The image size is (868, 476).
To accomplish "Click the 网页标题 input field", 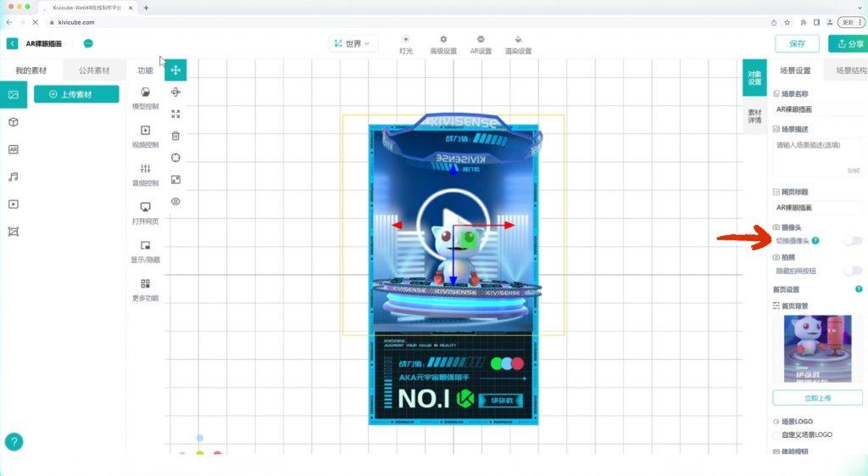I will [818, 207].
